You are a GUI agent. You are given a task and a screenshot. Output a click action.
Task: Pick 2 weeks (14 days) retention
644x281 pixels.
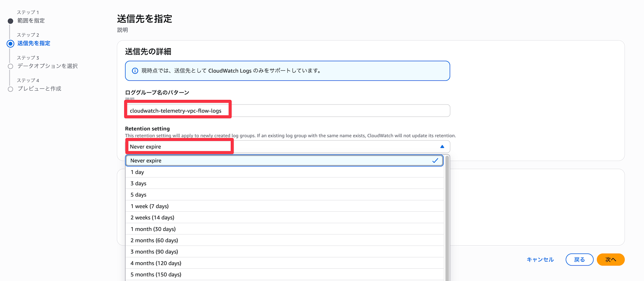point(284,218)
